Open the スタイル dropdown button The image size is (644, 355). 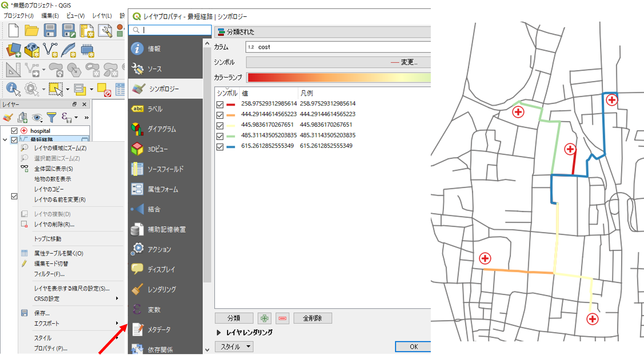coord(234,347)
